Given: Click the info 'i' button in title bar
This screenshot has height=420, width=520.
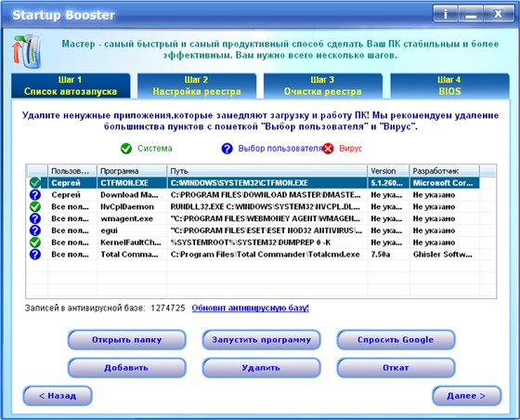Looking at the screenshot, I should coord(446,14).
